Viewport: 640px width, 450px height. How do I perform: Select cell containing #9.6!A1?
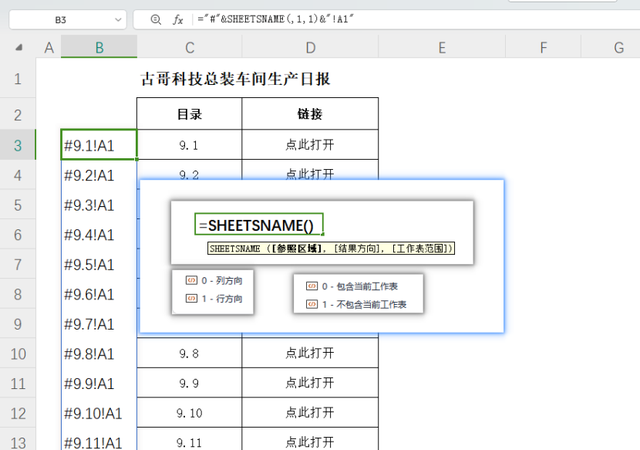pyautogui.click(x=99, y=294)
